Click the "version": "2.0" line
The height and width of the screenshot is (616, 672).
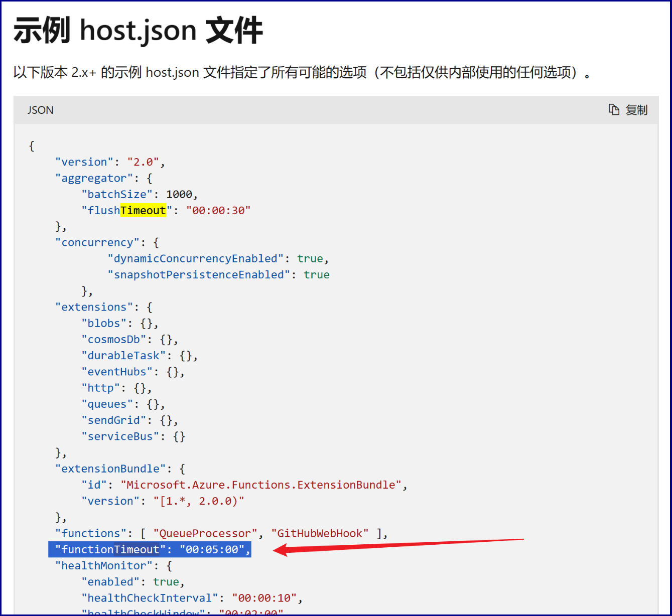(x=109, y=162)
